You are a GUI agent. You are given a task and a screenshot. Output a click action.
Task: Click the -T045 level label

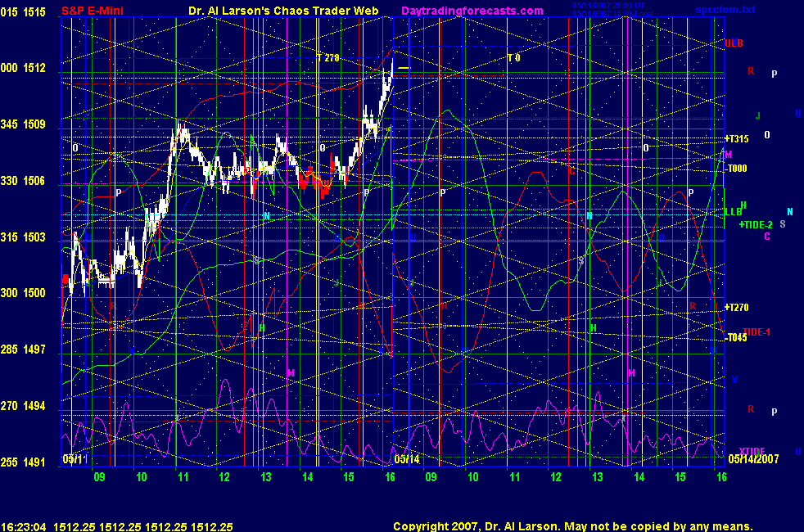[x=736, y=337]
